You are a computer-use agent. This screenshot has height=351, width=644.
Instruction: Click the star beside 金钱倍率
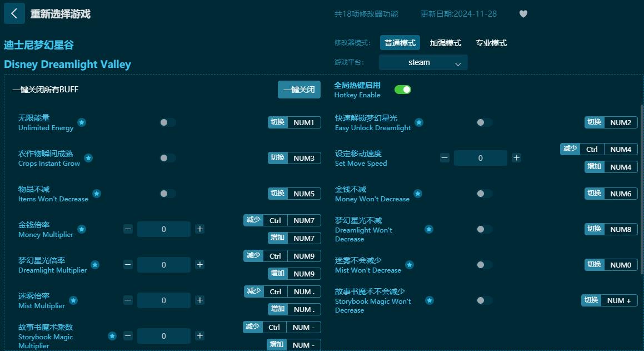[82, 229]
